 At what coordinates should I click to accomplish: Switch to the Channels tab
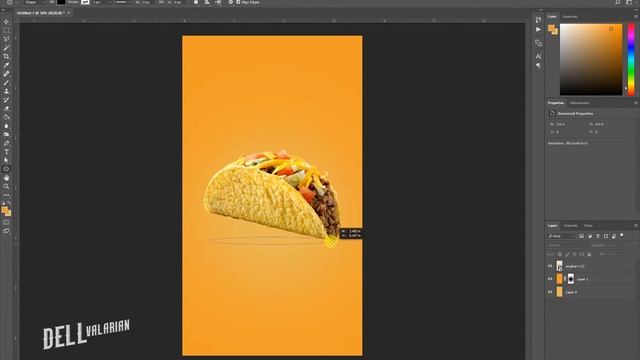point(571,225)
